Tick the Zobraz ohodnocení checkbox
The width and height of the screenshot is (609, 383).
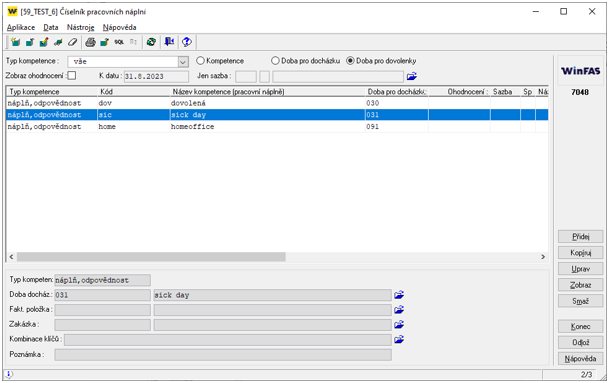click(x=72, y=75)
